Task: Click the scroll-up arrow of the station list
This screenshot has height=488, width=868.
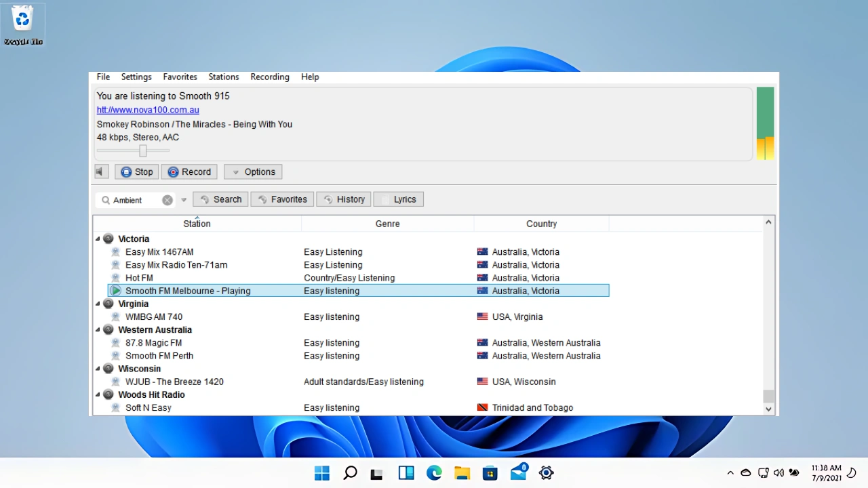Action: [x=768, y=222]
